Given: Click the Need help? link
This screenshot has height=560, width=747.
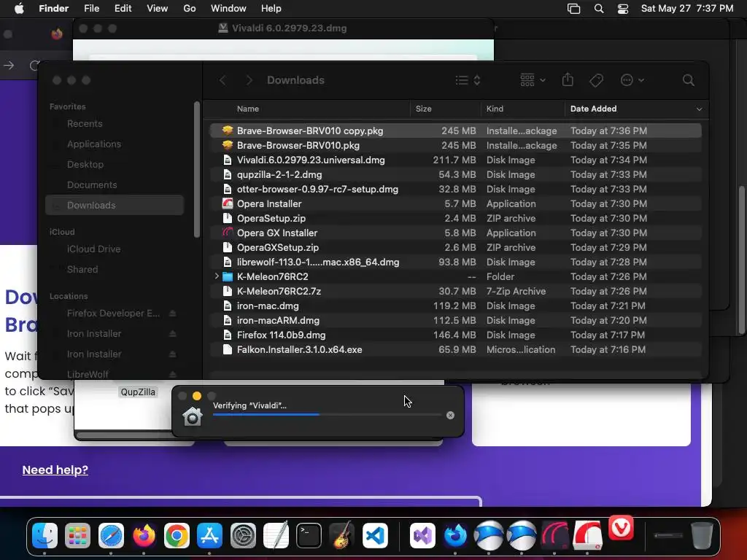Looking at the screenshot, I should pyautogui.click(x=55, y=470).
